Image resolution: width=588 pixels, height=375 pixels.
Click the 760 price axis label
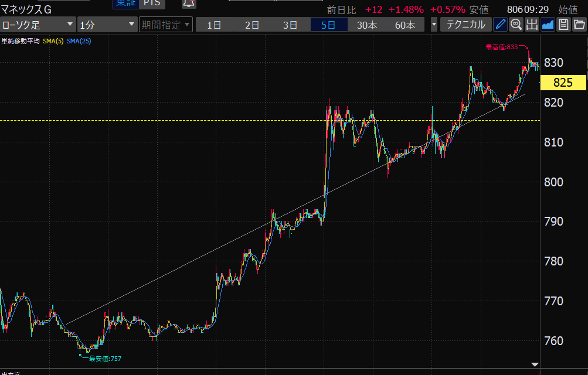point(553,341)
